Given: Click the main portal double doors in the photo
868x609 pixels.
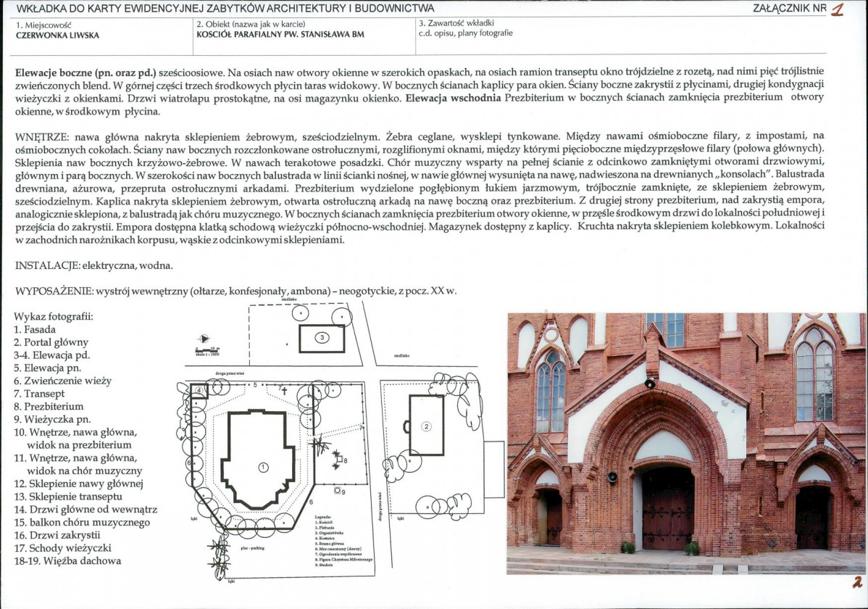Looking at the screenshot, I should (x=667, y=510).
